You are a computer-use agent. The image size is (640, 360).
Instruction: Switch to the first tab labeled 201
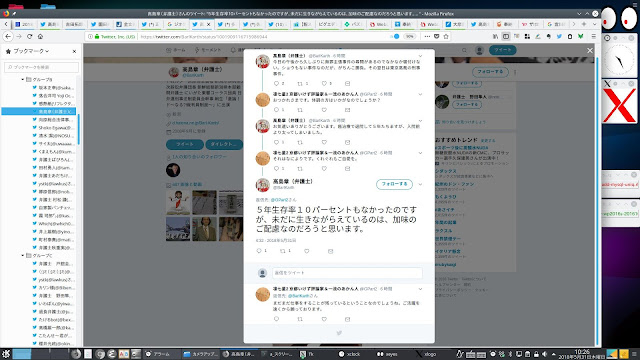tap(24, 24)
